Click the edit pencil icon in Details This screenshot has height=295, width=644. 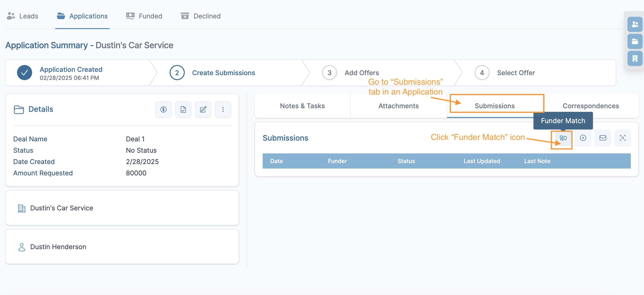click(x=203, y=109)
